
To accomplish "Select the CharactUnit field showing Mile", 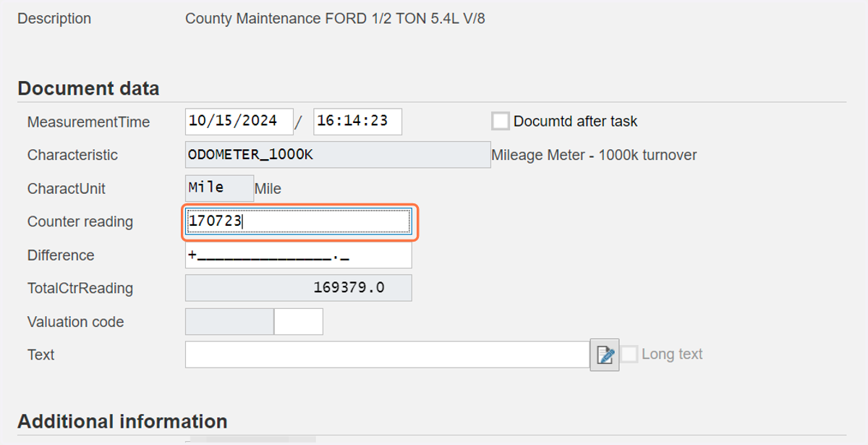I will (220, 188).
